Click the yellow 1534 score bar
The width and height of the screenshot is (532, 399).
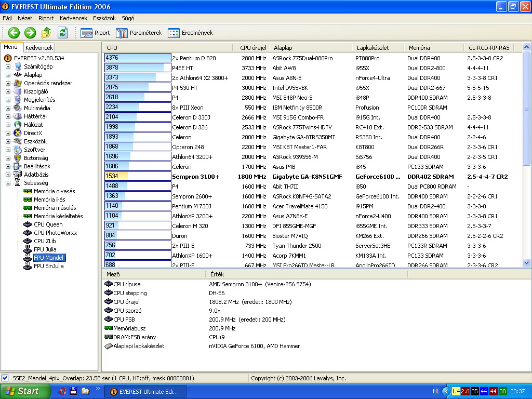[x=138, y=177]
